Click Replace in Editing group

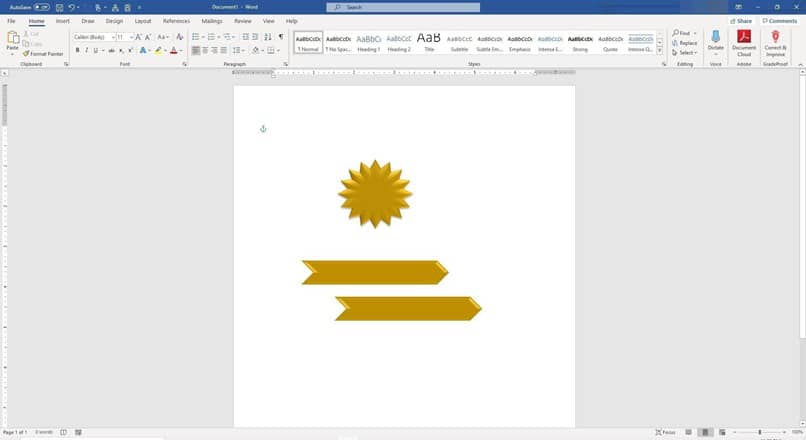685,43
